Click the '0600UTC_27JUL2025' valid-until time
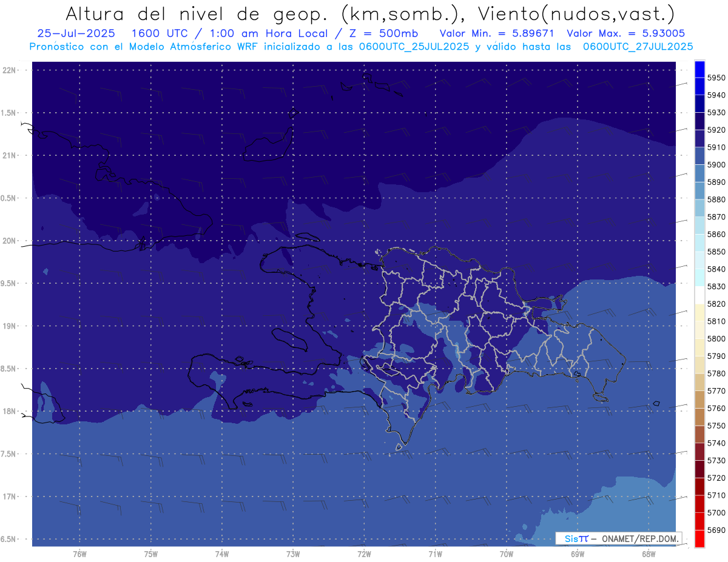728x562 pixels. (x=638, y=46)
